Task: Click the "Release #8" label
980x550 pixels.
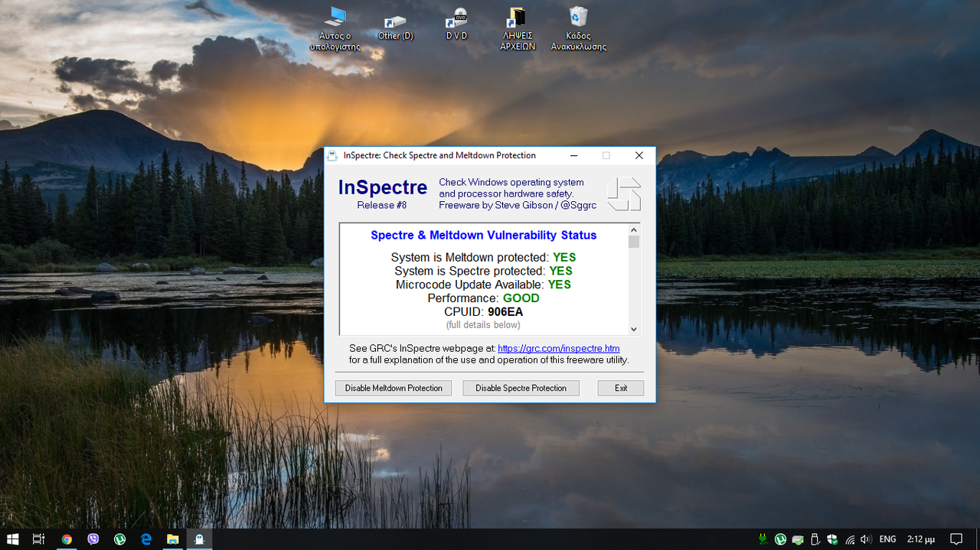Action: 382,205
